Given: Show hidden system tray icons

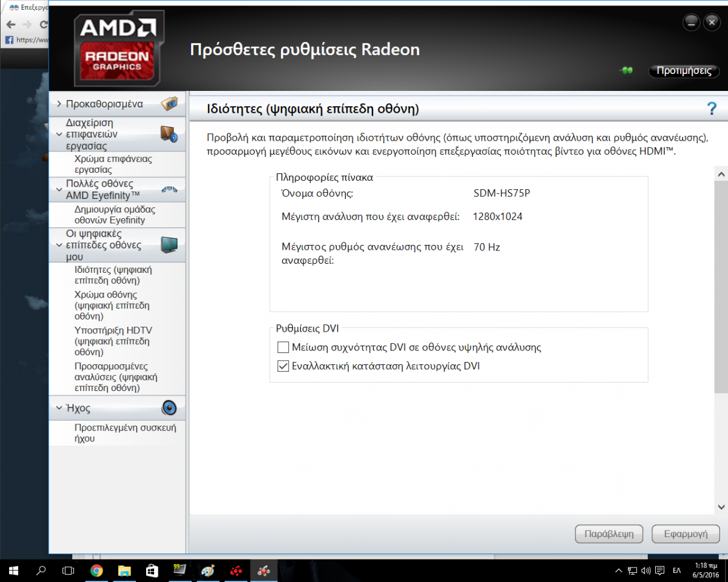Looking at the screenshot, I should (619, 570).
